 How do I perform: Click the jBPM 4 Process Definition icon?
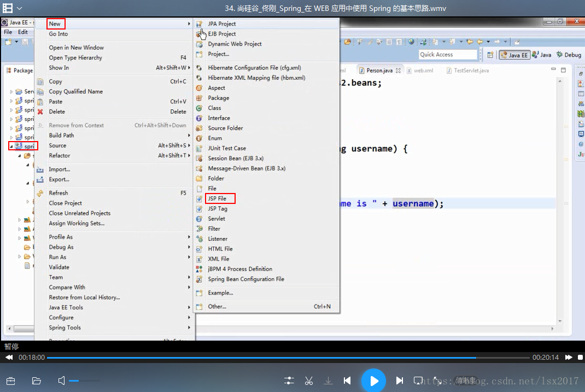click(x=199, y=270)
